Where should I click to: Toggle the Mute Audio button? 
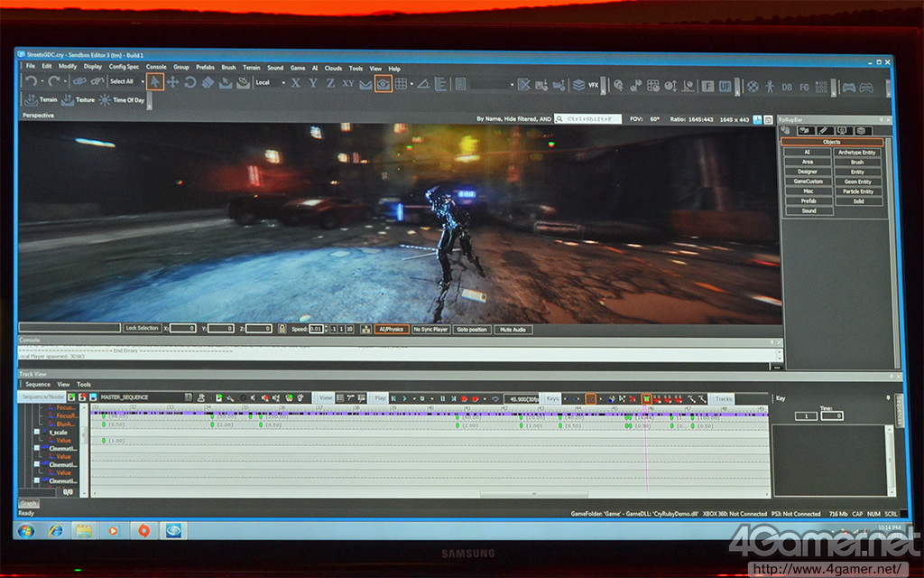[513, 330]
